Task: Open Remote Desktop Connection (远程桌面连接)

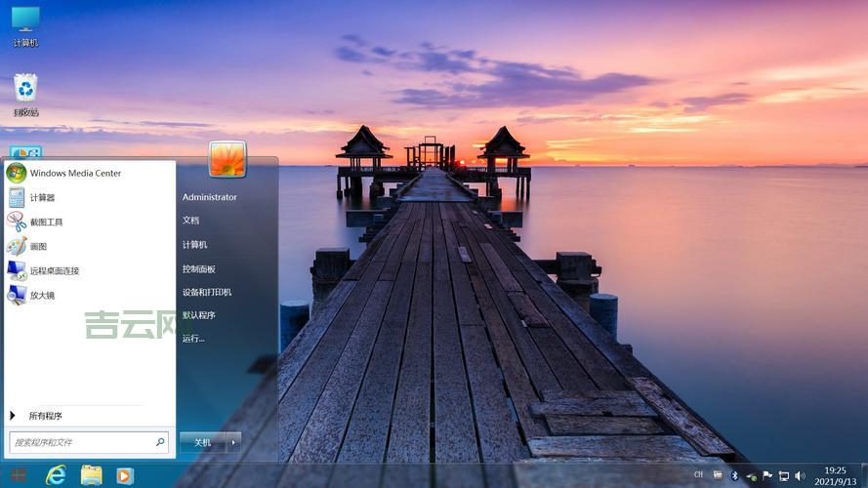Action: tap(54, 270)
